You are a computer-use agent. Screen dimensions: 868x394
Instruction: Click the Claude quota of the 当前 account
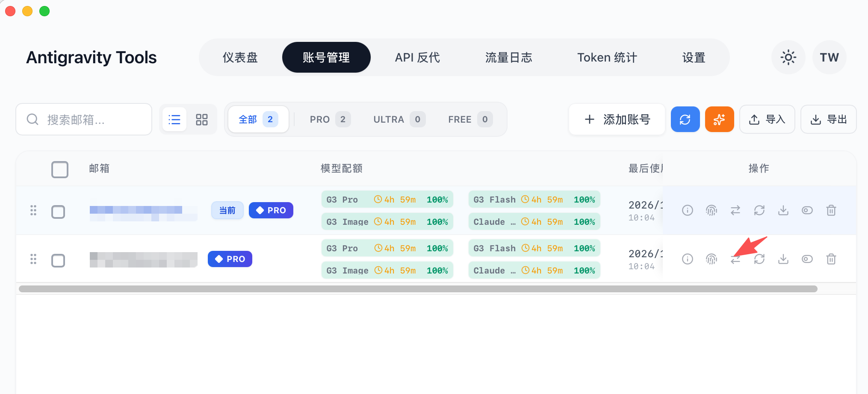coord(534,222)
